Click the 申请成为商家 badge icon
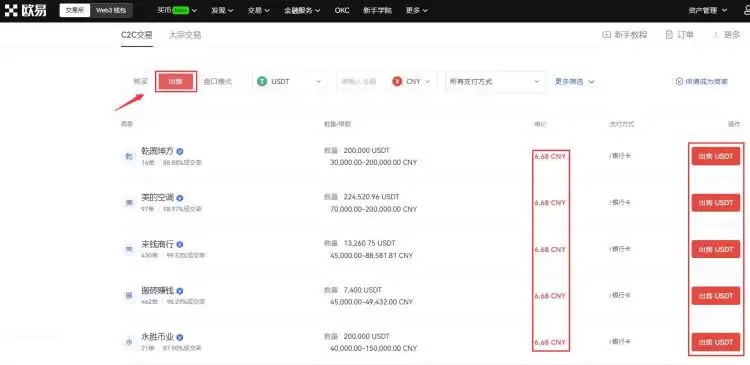This screenshot has height=365, width=750. point(679,81)
